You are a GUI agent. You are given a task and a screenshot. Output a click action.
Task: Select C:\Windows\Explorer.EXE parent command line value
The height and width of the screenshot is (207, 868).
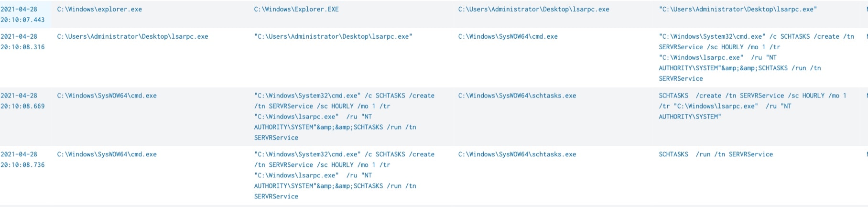coord(296,9)
